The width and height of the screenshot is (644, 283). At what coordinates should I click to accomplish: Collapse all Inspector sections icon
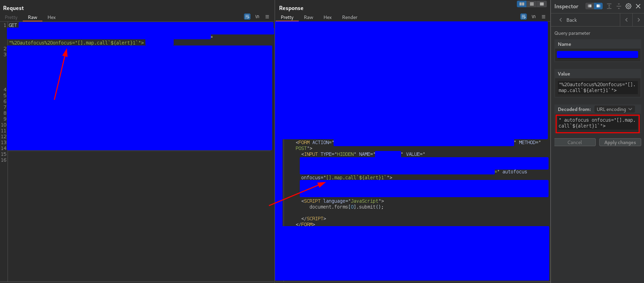(x=619, y=6)
